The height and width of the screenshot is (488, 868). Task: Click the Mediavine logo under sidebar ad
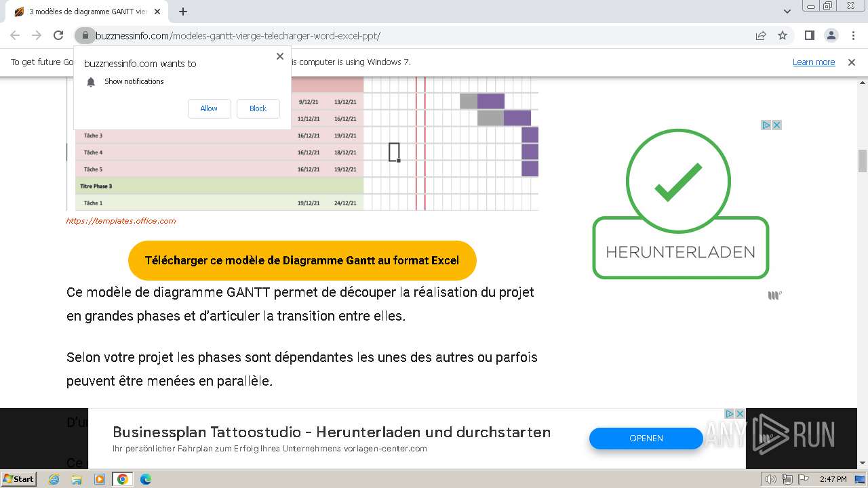pyautogui.click(x=774, y=295)
